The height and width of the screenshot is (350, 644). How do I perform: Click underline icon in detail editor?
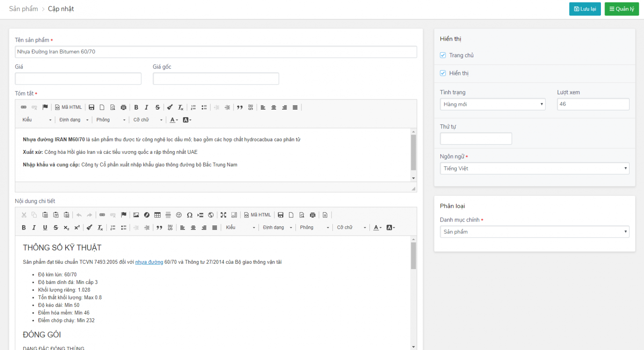point(45,228)
